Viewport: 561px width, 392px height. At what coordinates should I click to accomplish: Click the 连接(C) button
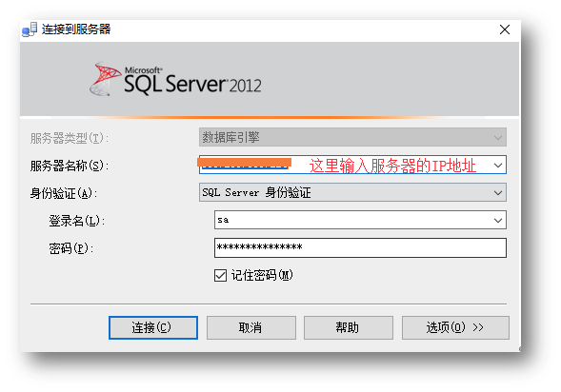click(x=153, y=327)
